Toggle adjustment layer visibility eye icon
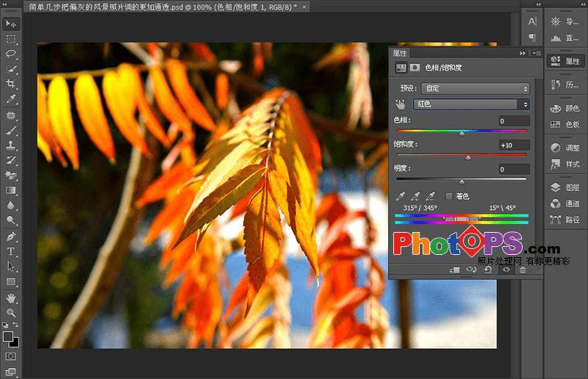The image size is (588, 379). click(x=506, y=270)
